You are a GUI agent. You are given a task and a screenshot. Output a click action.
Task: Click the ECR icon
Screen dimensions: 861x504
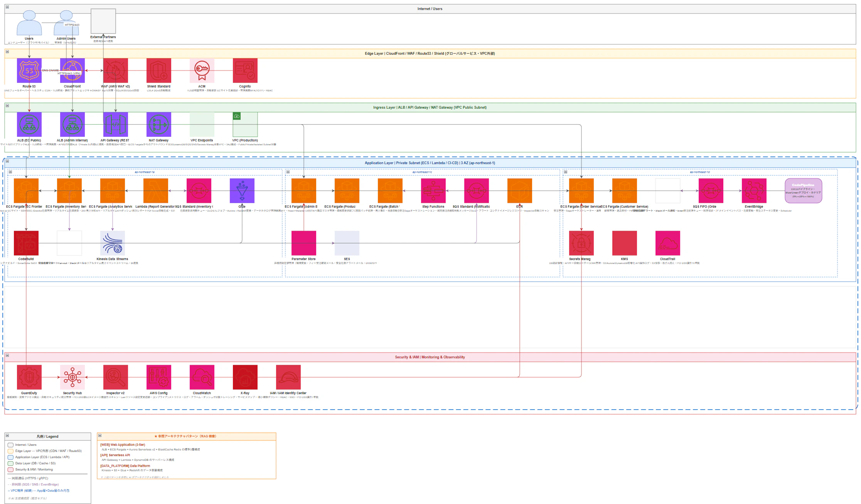pos(520,191)
